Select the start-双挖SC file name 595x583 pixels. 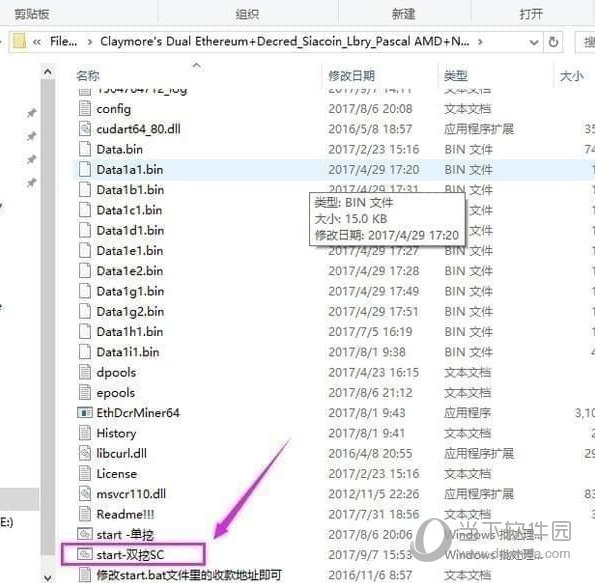pyautogui.click(x=130, y=555)
